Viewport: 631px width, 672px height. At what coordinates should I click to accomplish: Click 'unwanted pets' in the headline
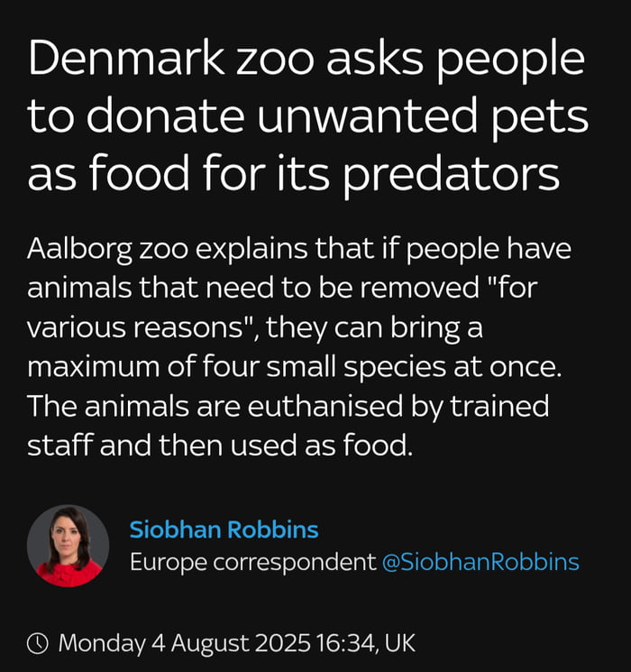pos(423,115)
